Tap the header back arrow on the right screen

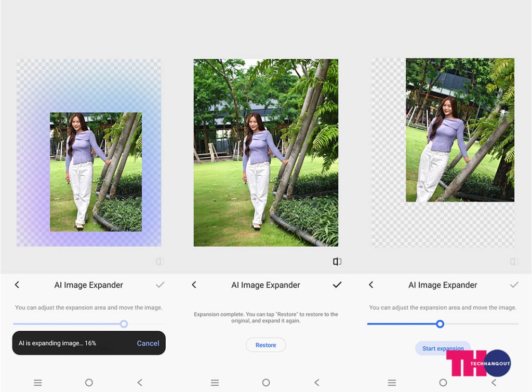tap(371, 285)
